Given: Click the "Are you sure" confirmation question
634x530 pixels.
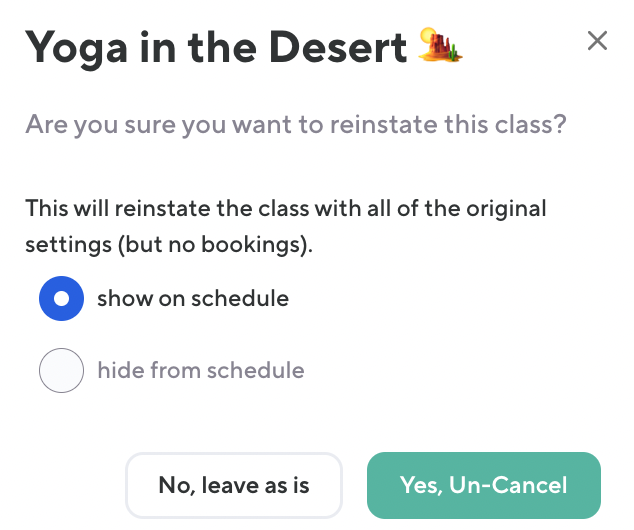Looking at the screenshot, I should [x=296, y=126].
